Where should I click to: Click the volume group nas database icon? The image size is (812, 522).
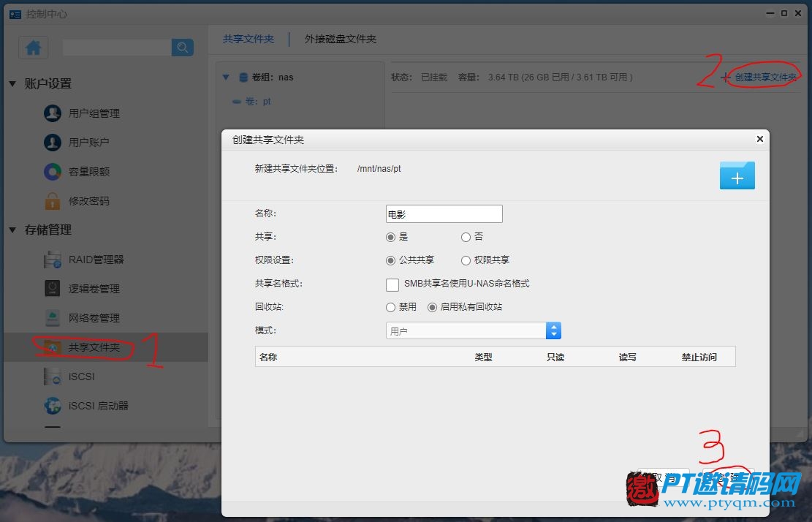pyautogui.click(x=243, y=77)
